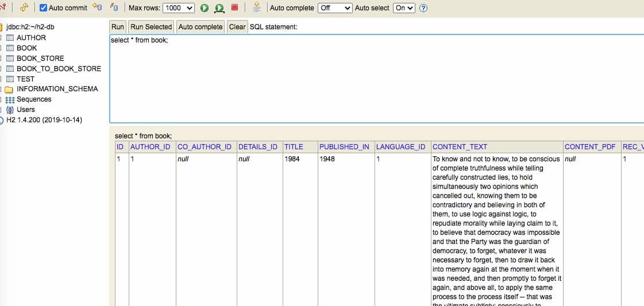Click the Commit icon in toolbar
This screenshot has width=644, height=306.
[114, 7]
